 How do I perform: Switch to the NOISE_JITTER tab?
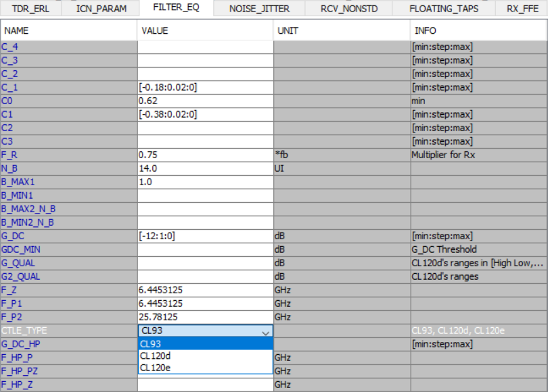pyautogui.click(x=259, y=8)
